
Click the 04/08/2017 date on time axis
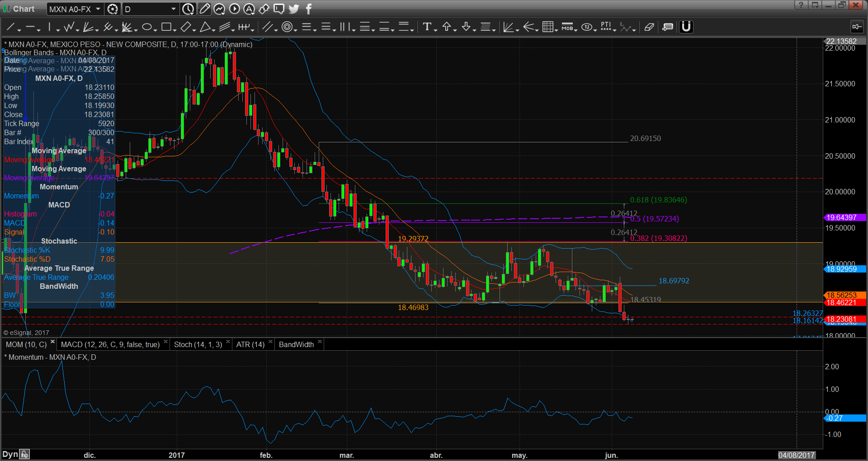[x=797, y=455]
